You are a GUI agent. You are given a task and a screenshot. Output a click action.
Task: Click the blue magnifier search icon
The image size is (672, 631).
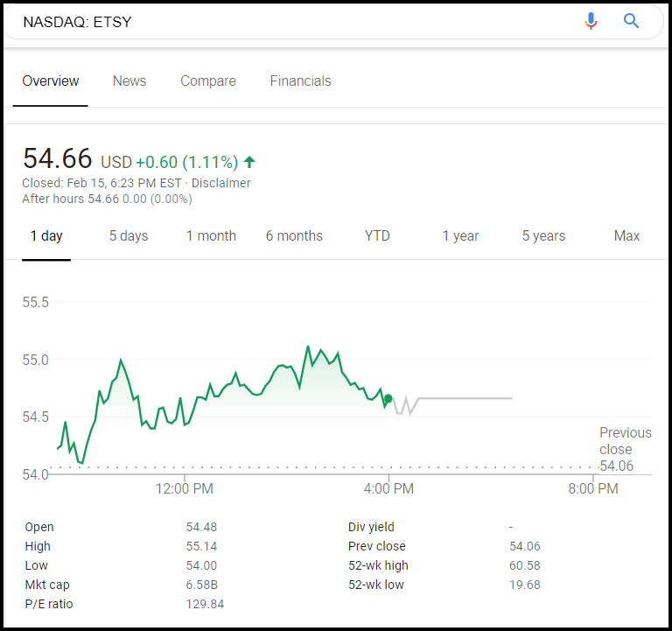631,21
